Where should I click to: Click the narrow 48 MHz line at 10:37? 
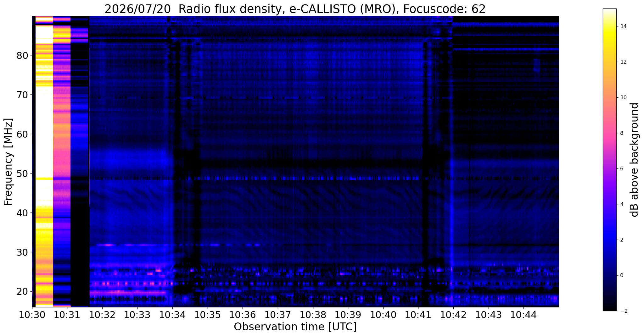tap(277, 179)
